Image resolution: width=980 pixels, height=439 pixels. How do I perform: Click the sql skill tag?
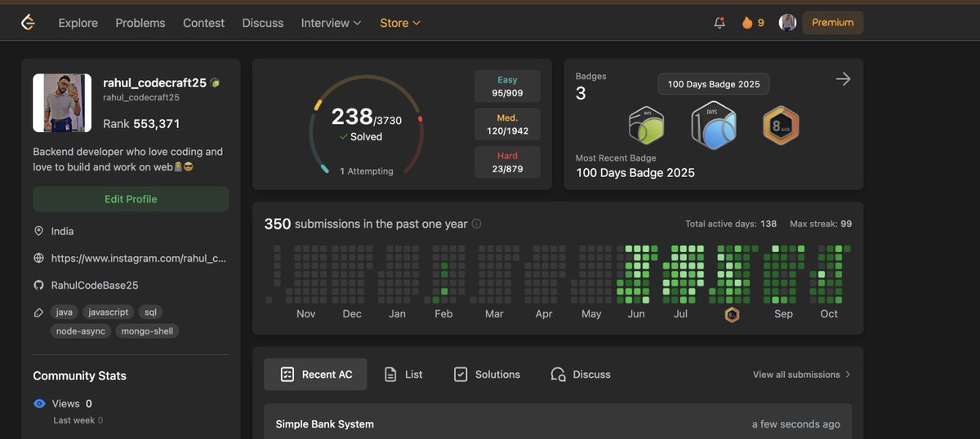(x=150, y=313)
